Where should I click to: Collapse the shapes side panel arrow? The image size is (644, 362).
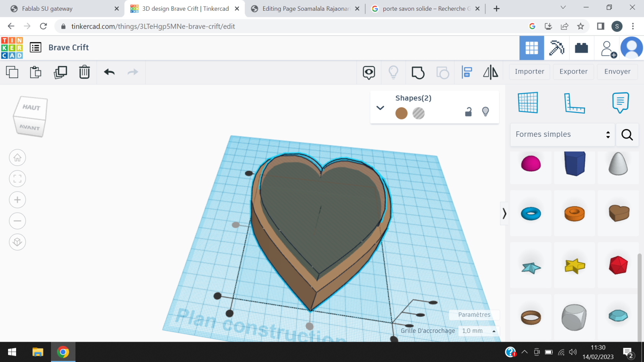pos(504,213)
